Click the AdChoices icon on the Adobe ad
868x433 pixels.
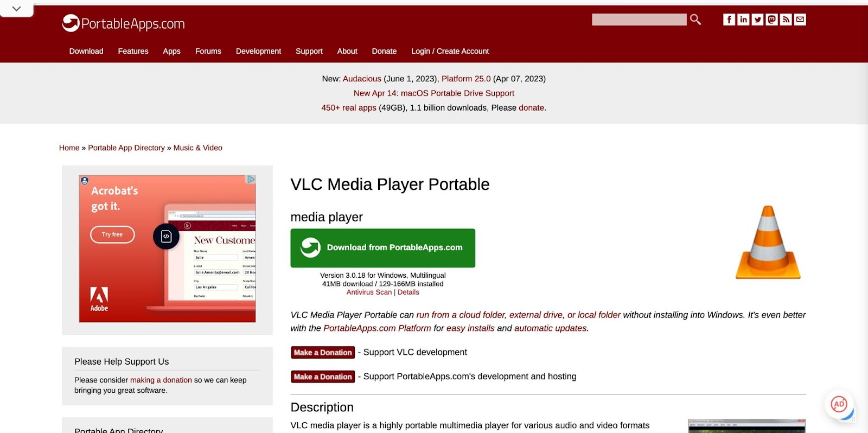[251, 179]
